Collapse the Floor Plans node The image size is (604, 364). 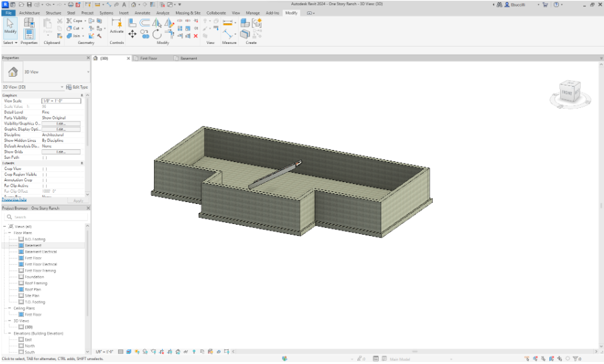pyautogui.click(x=9, y=233)
